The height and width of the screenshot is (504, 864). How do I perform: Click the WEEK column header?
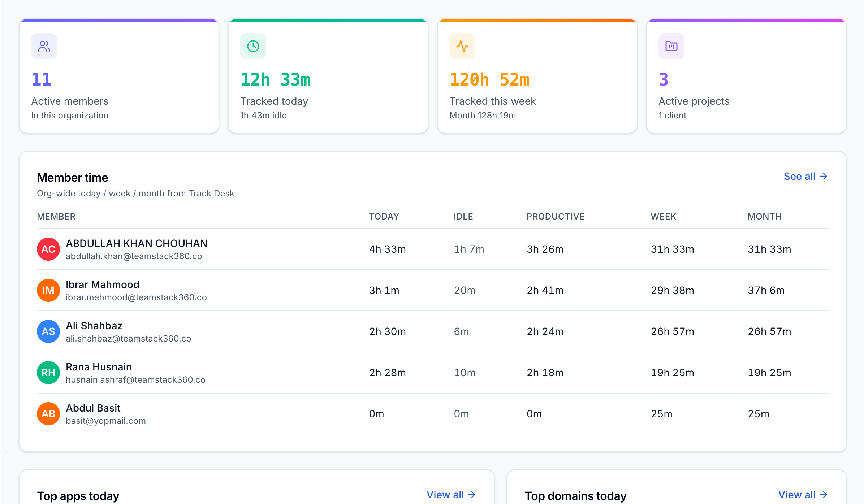click(x=664, y=216)
